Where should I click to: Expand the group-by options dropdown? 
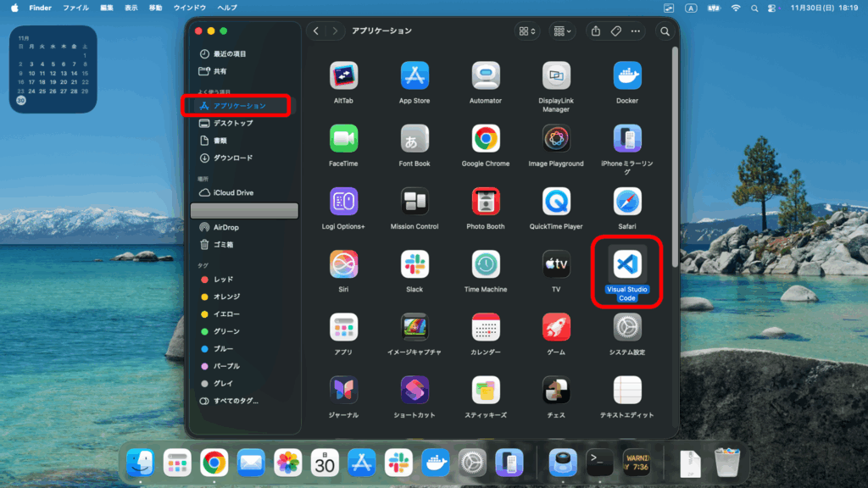[x=561, y=31]
